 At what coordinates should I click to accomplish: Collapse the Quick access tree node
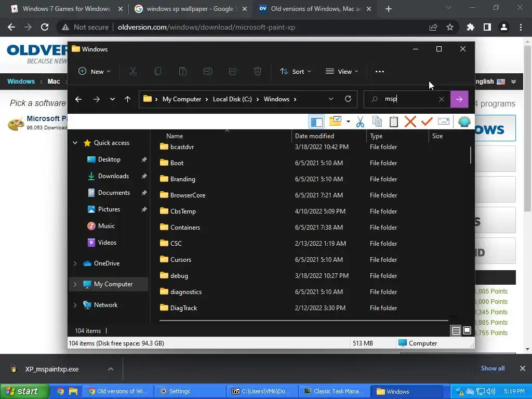point(75,143)
